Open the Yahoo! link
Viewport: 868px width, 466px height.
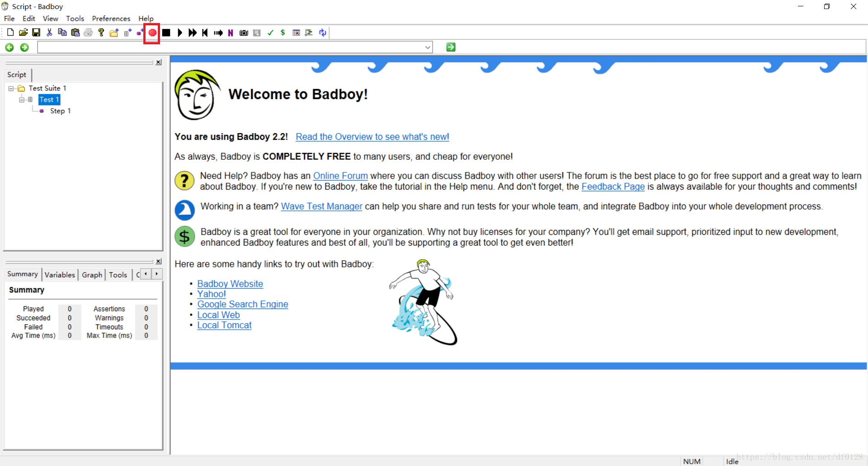(212, 294)
